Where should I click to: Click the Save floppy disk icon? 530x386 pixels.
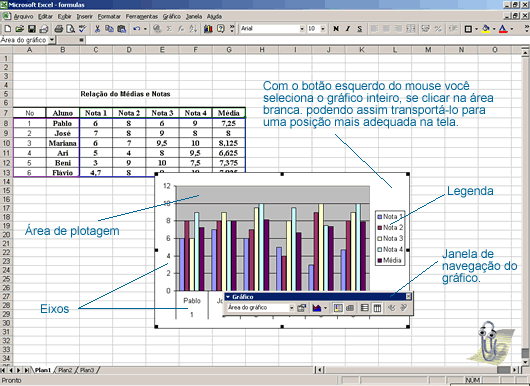pos(31,29)
